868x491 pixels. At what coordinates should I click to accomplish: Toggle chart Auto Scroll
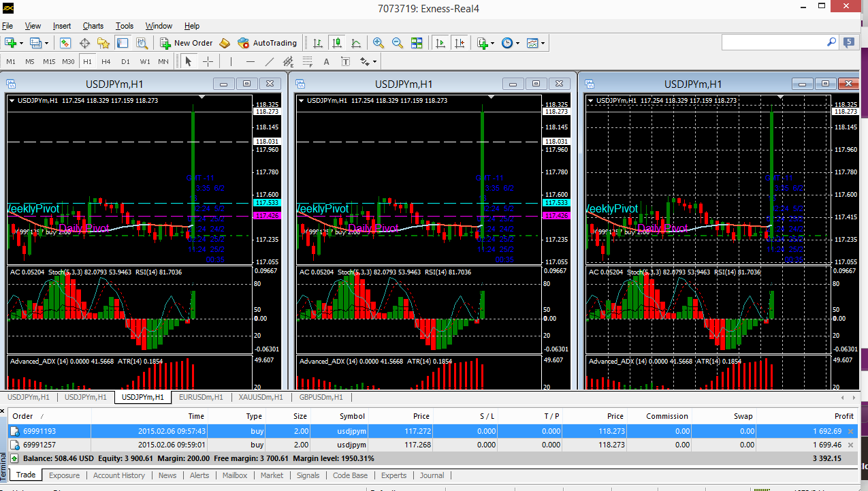(440, 43)
